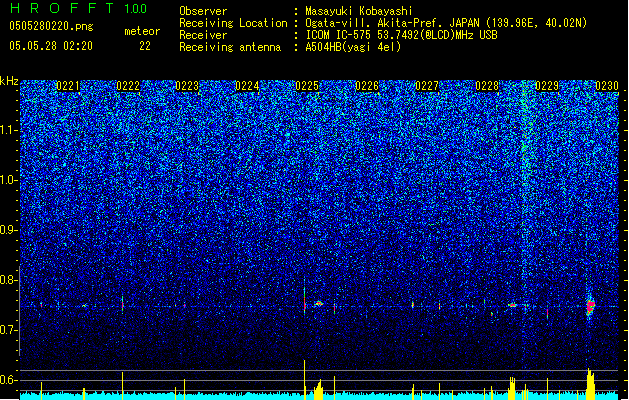Click the 'Receiver' field label
Viewport: 629px width, 400px height.
click(x=203, y=35)
